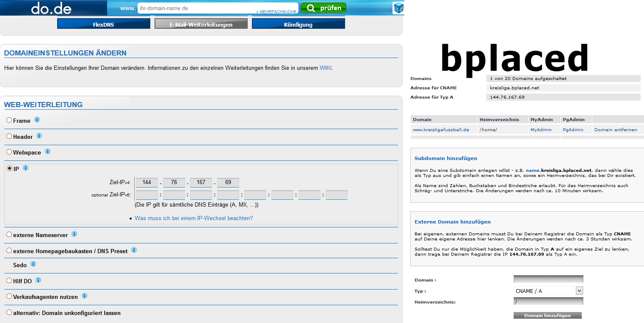Select Domain unkonfiguriert lassen radio button
This screenshot has height=323, width=644.
tap(9, 312)
